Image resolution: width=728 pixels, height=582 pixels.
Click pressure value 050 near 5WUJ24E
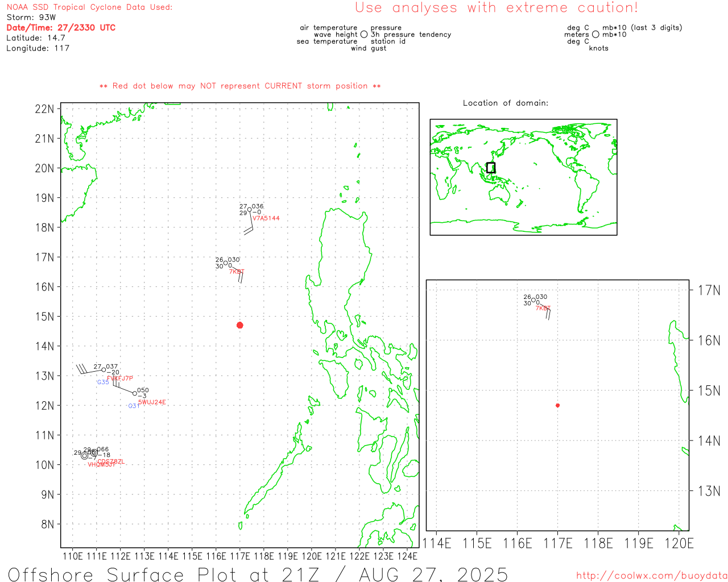(143, 390)
